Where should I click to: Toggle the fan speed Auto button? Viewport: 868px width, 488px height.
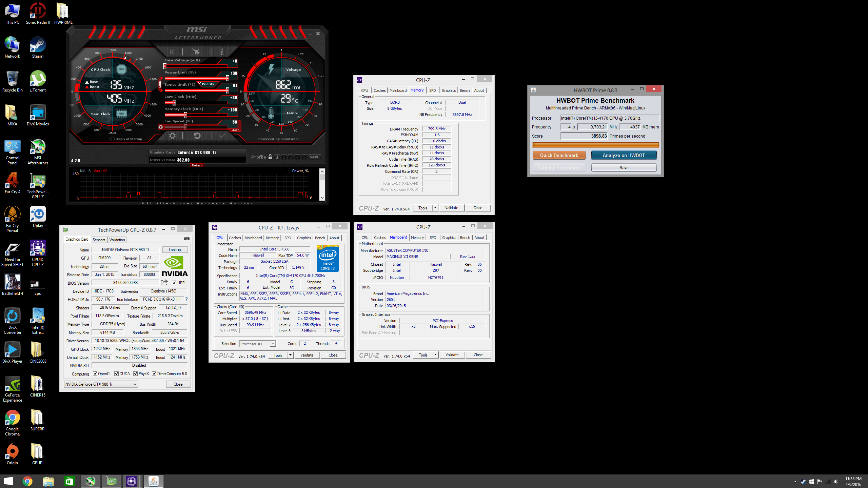tap(236, 130)
